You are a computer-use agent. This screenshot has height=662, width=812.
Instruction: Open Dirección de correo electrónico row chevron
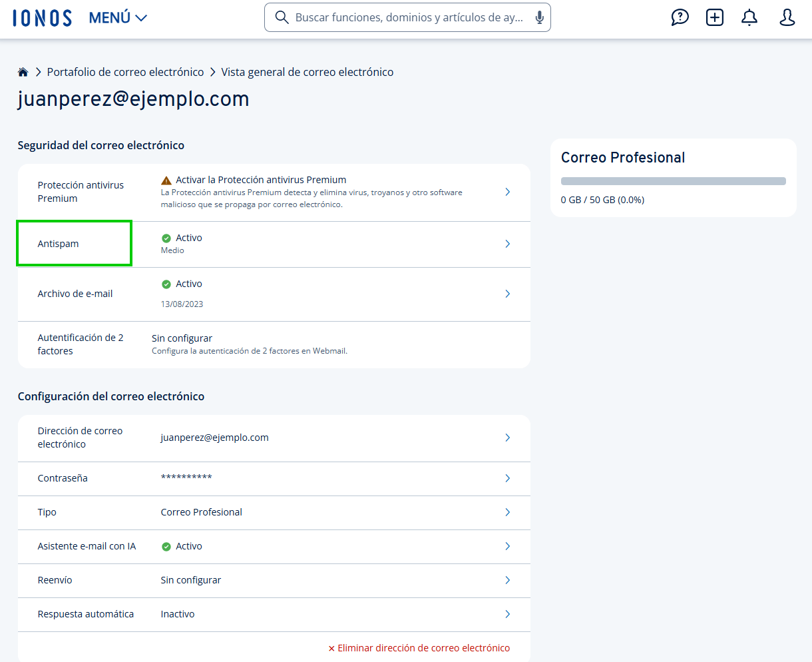click(x=507, y=438)
